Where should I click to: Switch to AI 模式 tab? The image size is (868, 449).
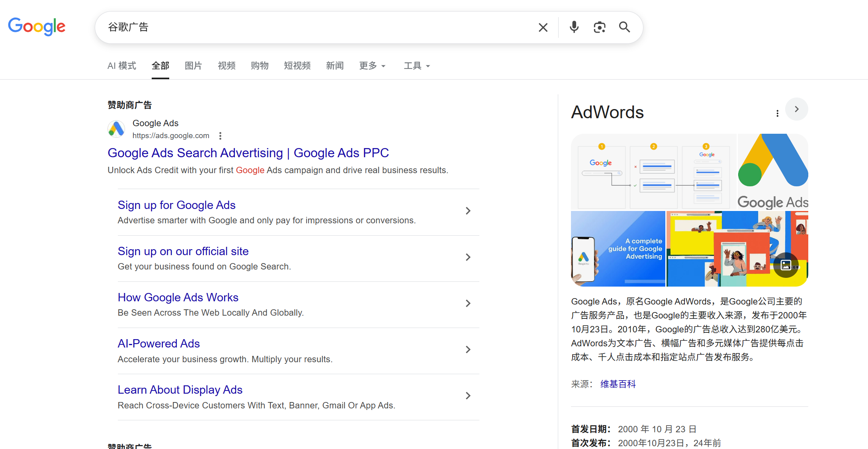tap(122, 66)
